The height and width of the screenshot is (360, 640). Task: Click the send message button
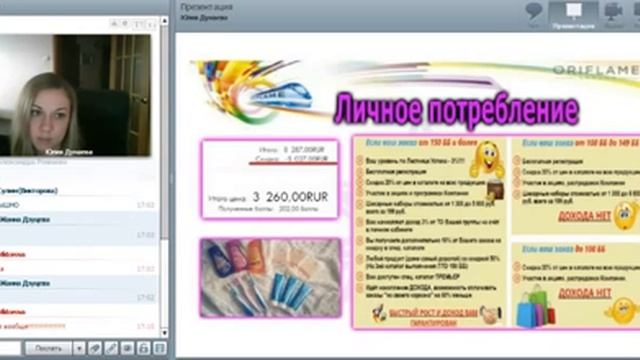click(x=49, y=349)
